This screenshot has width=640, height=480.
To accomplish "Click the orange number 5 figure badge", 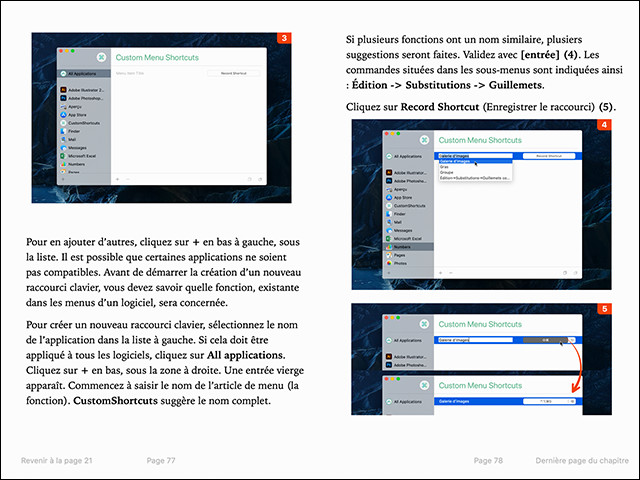I will coord(604,309).
